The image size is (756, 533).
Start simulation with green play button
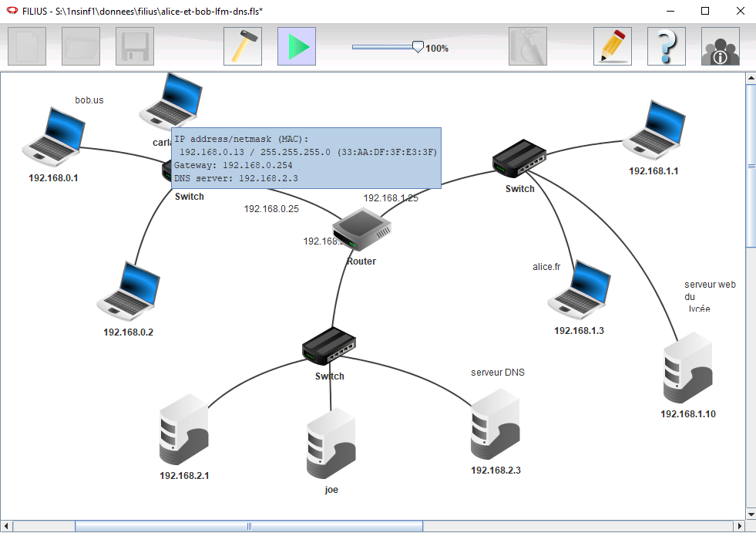click(x=297, y=46)
